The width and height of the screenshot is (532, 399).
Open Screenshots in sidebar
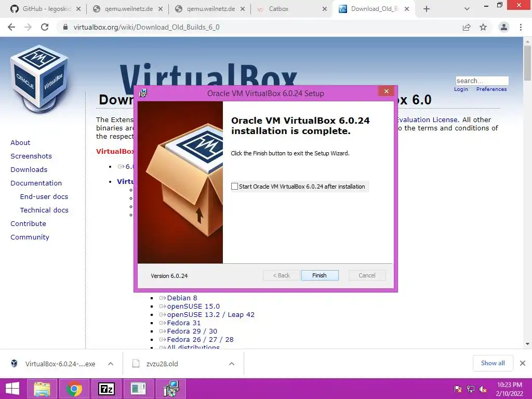pos(31,156)
